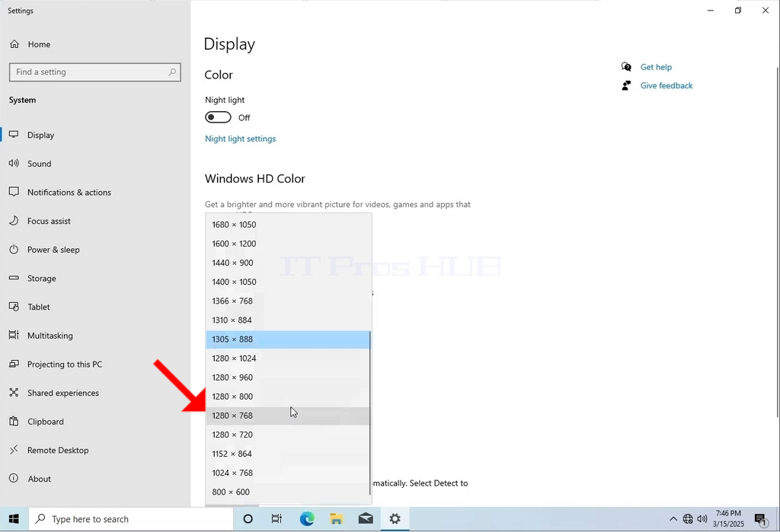Click the volume speaker tray icon
The height and width of the screenshot is (532, 780).
(x=702, y=519)
